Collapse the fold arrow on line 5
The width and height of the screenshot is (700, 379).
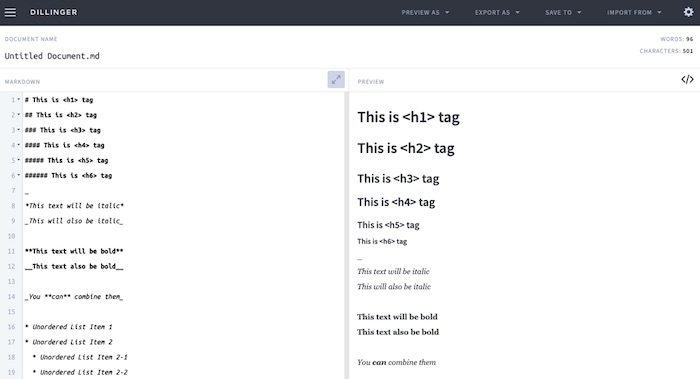coord(19,160)
